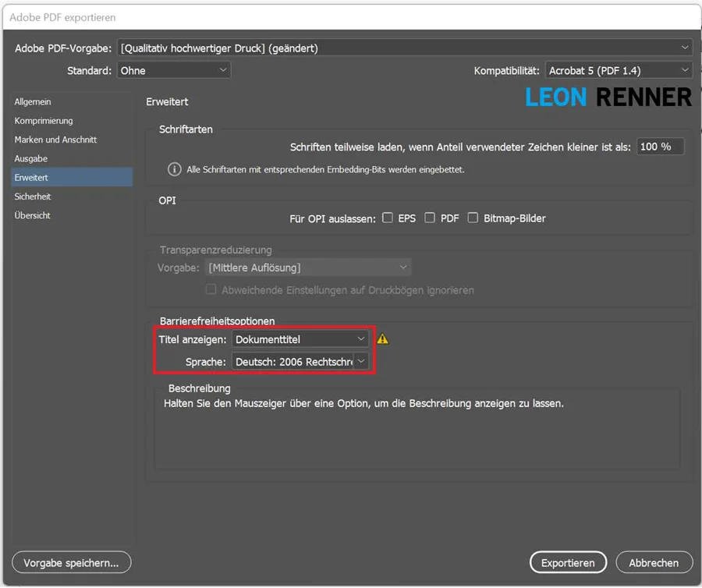Open the Kompatibilität dropdown

click(619, 70)
